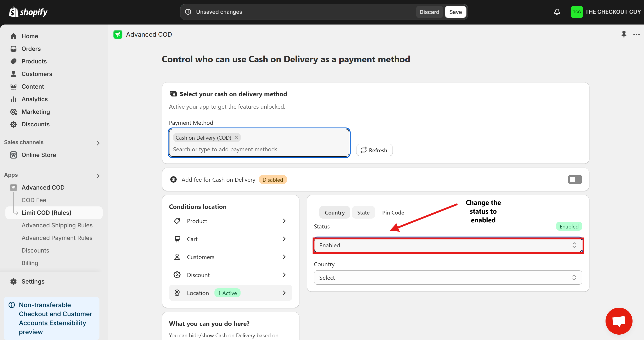Switch to the State tab

point(363,212)
